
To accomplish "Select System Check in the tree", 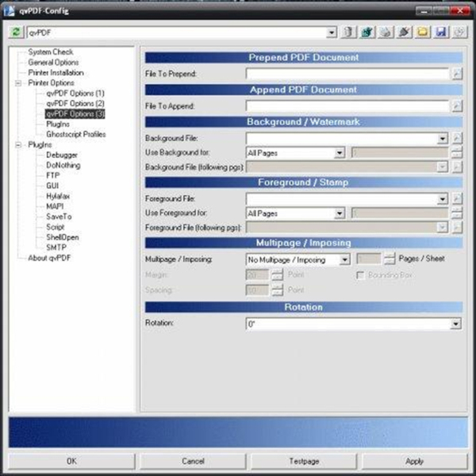I will point(51,52).
